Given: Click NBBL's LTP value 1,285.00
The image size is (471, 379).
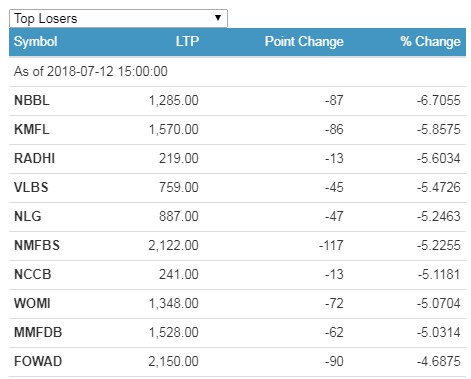Looking at the screenshot, I should 173,100.
